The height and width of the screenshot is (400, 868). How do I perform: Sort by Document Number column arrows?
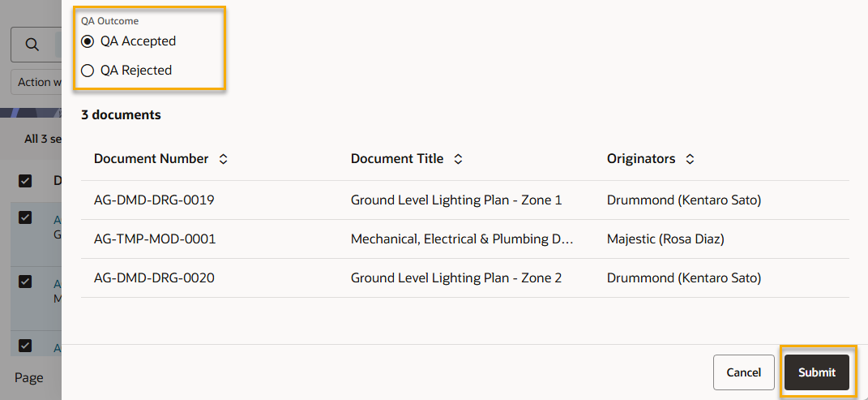pos(224,160)
